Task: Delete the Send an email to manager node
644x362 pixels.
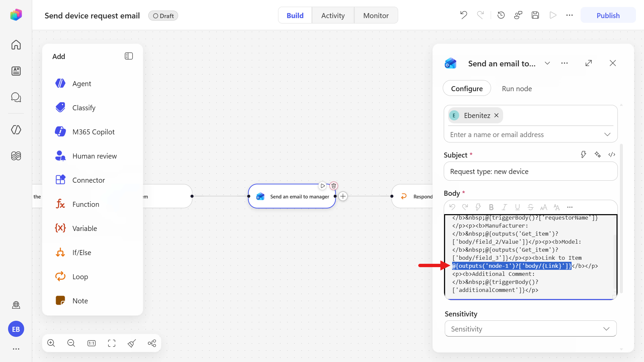Action: click(334, 186)
